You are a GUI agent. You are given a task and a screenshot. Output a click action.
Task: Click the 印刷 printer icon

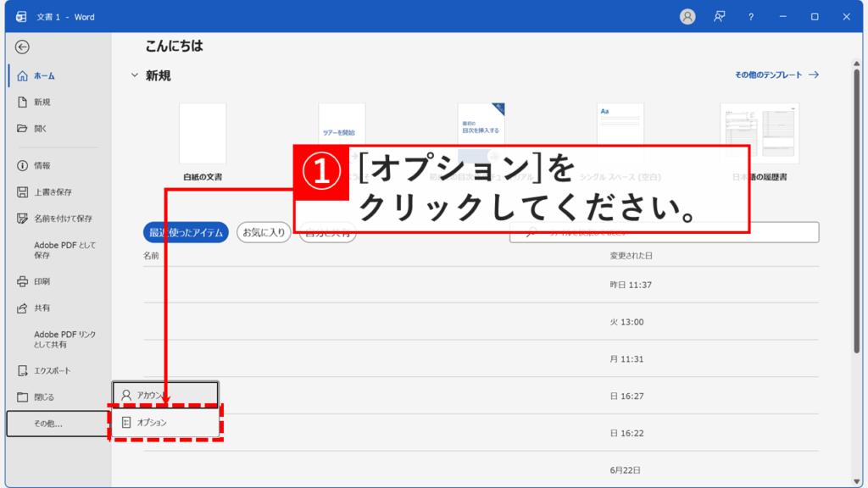(x=22, y=281)
